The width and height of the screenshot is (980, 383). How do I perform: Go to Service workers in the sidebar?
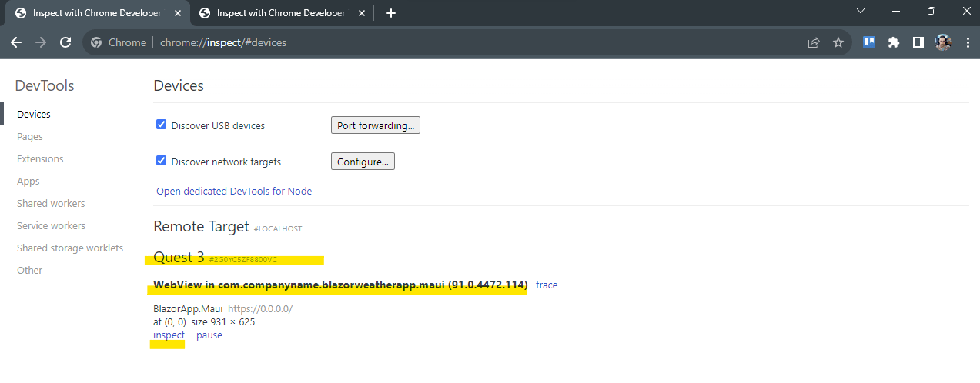[51, 225]
